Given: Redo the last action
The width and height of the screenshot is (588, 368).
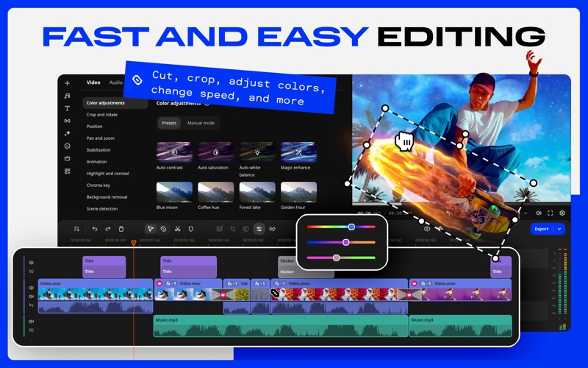Looking at the screenshot, I should tap(108, 229).
